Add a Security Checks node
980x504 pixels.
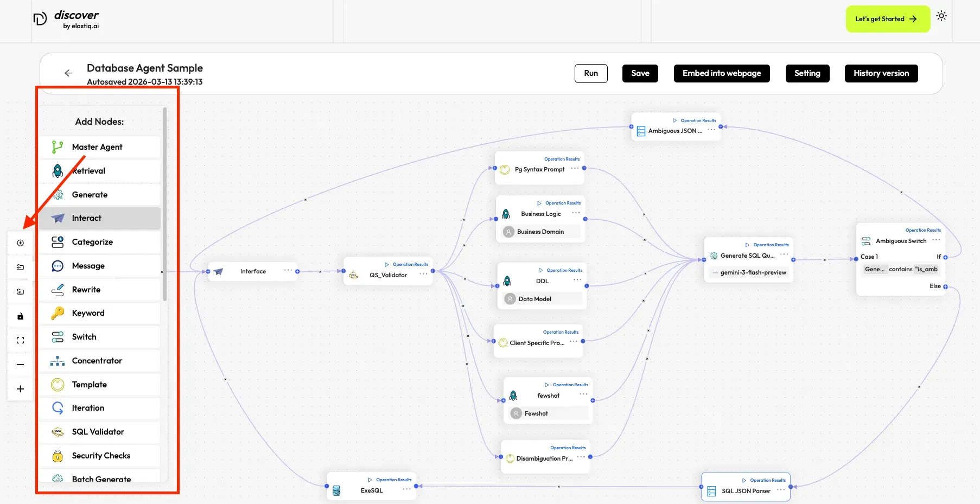pyautogui.click(x=101, y=455)
